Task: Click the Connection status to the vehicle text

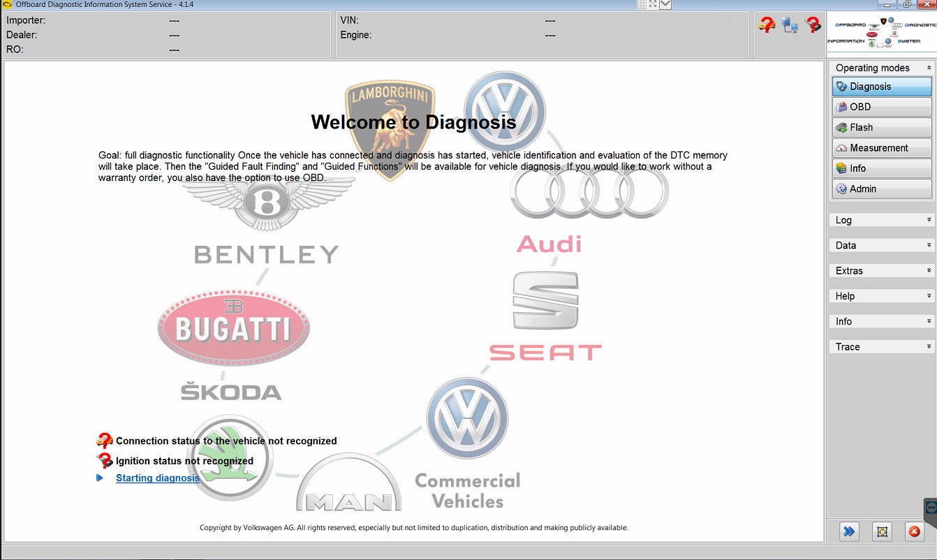Action: (226, 441)
